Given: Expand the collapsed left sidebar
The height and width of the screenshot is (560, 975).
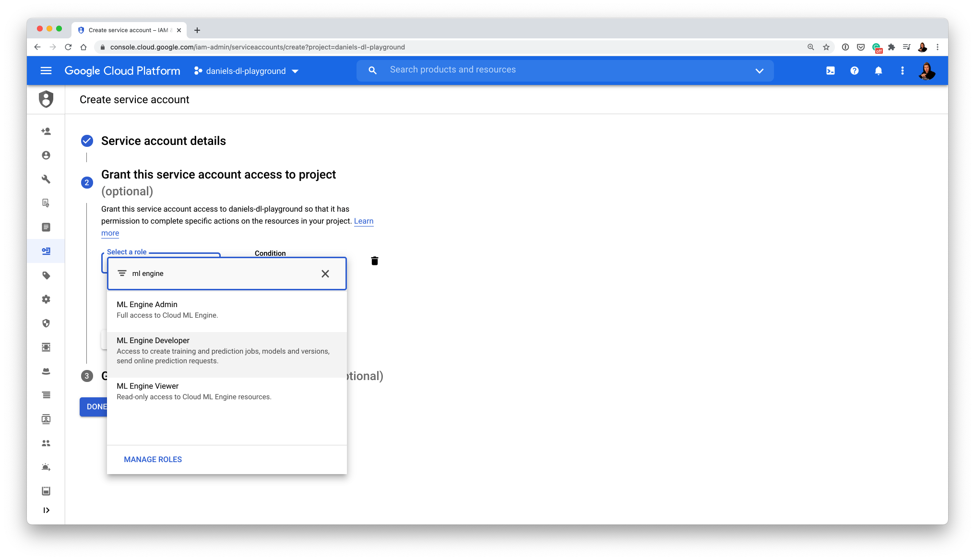Looking at the screenshot, I should tap(46, 510).
